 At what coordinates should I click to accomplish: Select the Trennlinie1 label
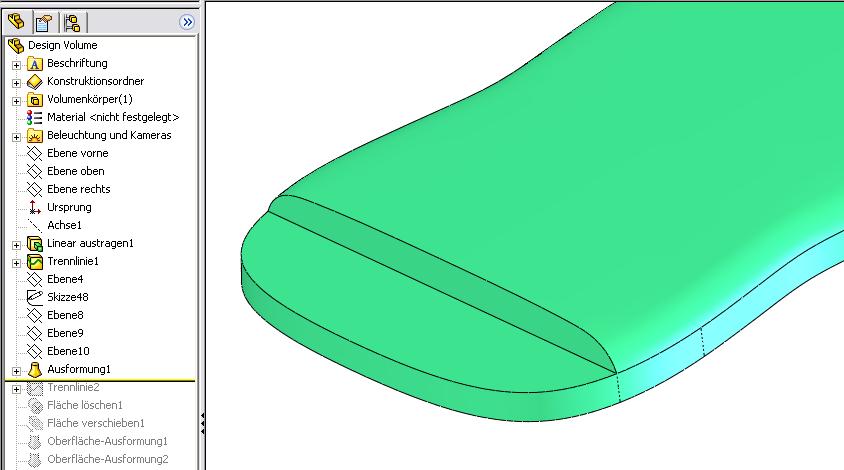tap(73, 261)
